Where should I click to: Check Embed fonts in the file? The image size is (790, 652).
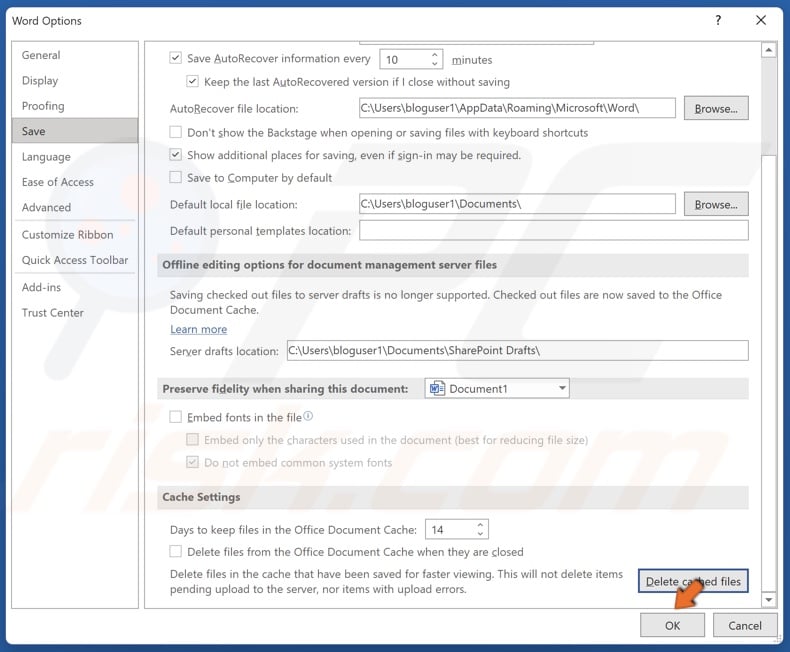point(175,417)
